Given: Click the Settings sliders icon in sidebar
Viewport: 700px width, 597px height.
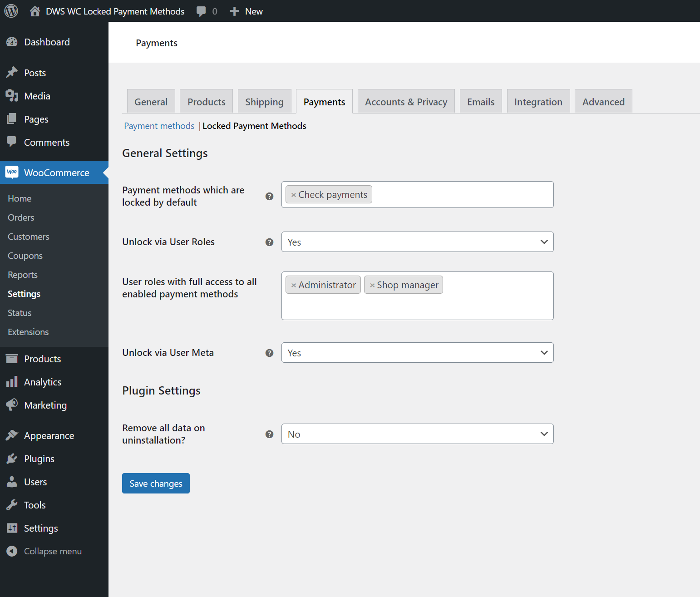Looking at the screenshot, I should pos(12,528).
